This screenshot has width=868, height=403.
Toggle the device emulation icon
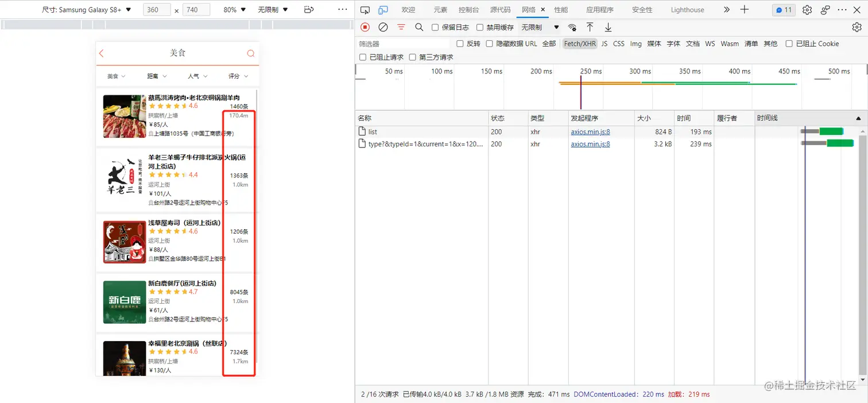point(383,10)
